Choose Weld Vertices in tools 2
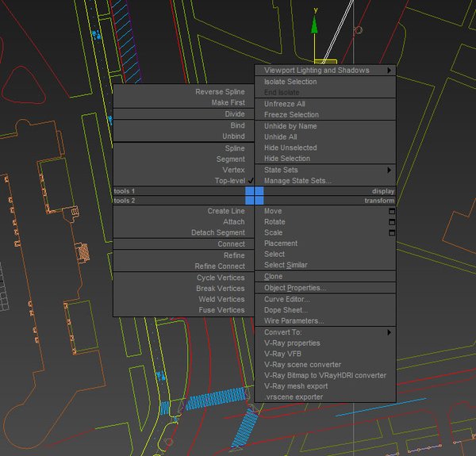The width and height of the screenshot is (476, 456). tap(221, 299)
